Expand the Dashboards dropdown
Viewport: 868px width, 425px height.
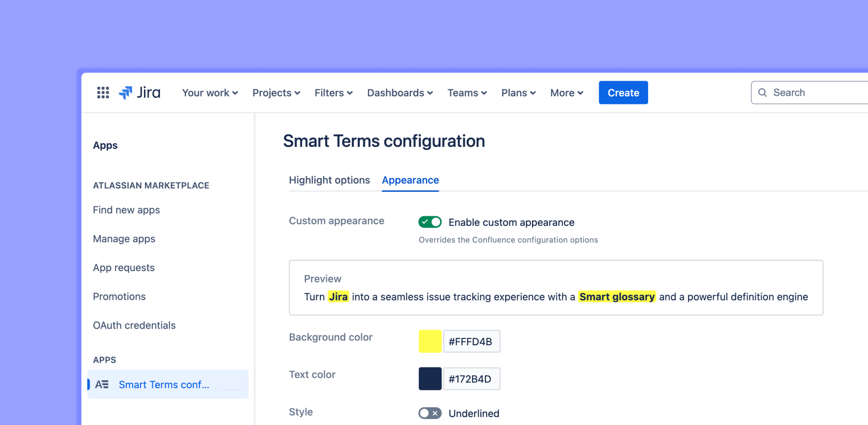coord(400,93)
